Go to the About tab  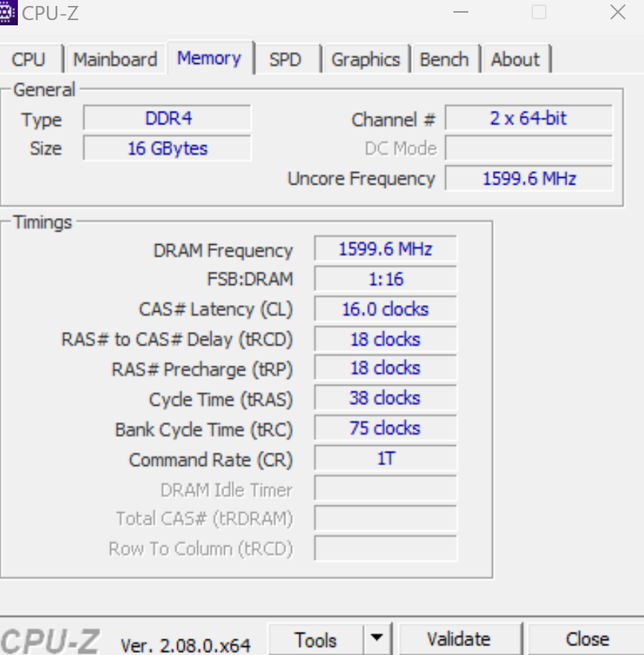pos(516,59)
